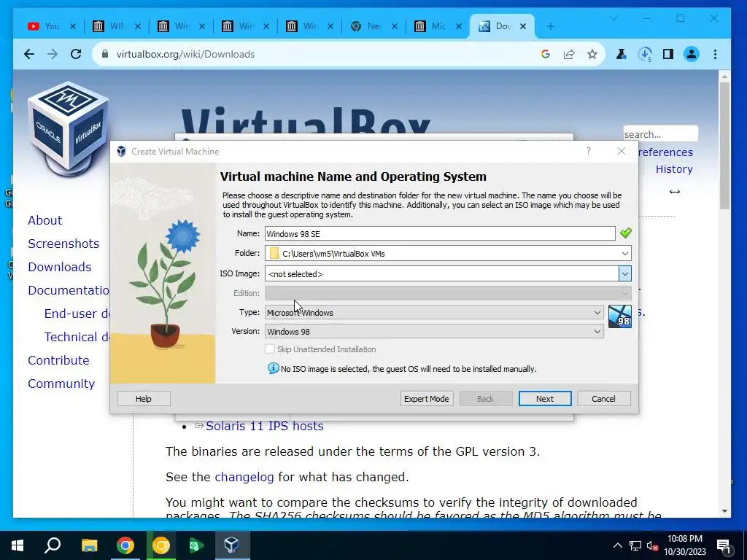Click the info icon near No ISO message

pos(273,368)
